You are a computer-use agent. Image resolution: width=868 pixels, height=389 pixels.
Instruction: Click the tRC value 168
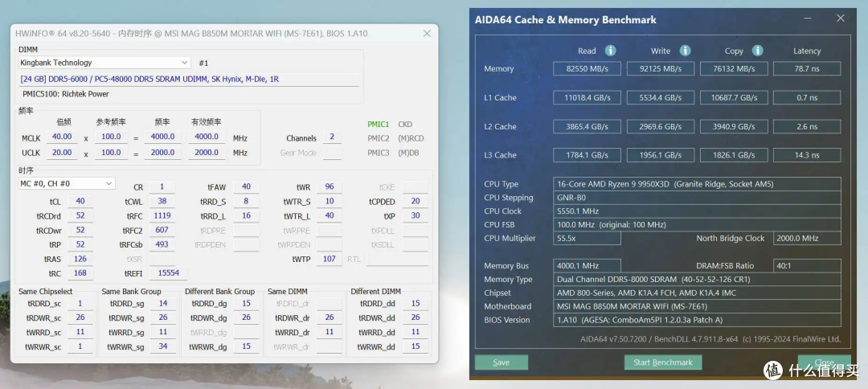tap(80, 272)
